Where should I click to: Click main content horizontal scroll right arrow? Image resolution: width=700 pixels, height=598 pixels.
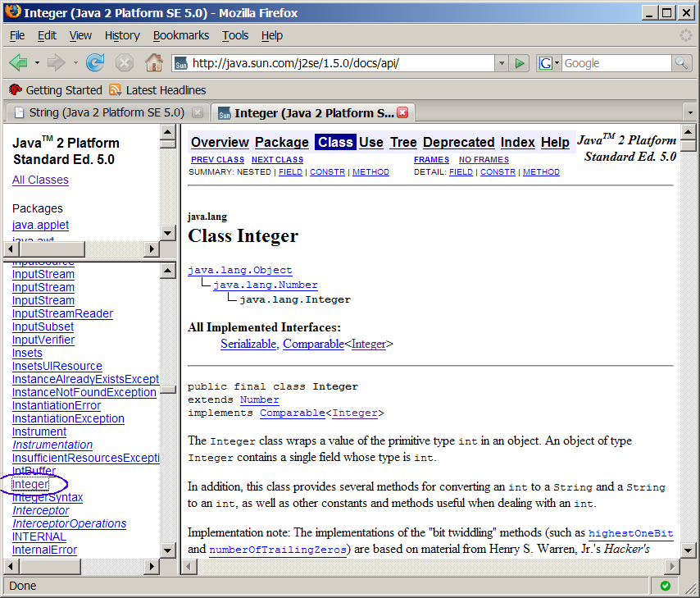671,567
